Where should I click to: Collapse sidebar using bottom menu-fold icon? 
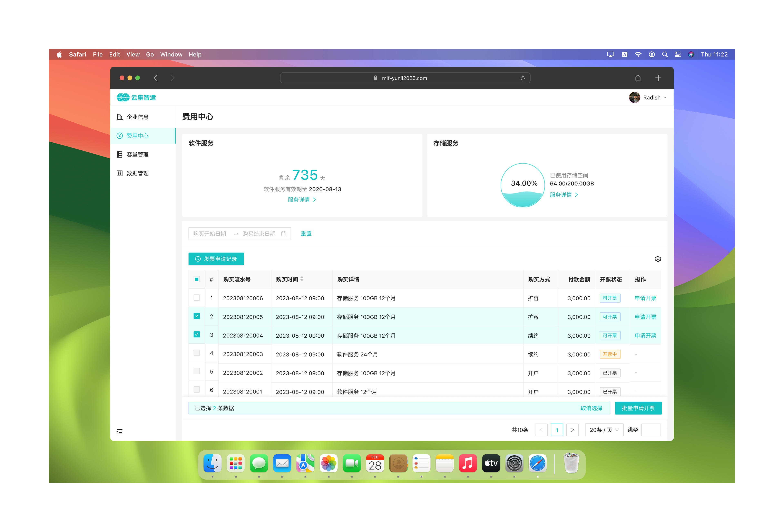(119, 431)
